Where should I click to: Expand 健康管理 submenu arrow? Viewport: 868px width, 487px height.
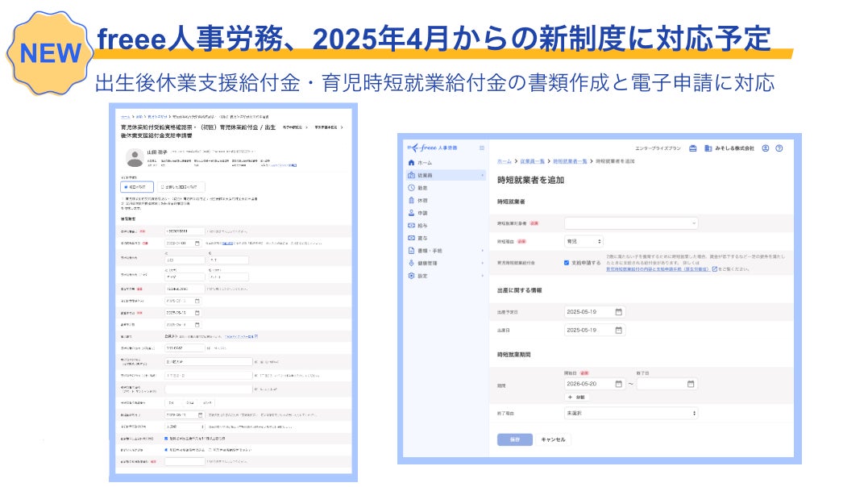[x=483, y=263]
